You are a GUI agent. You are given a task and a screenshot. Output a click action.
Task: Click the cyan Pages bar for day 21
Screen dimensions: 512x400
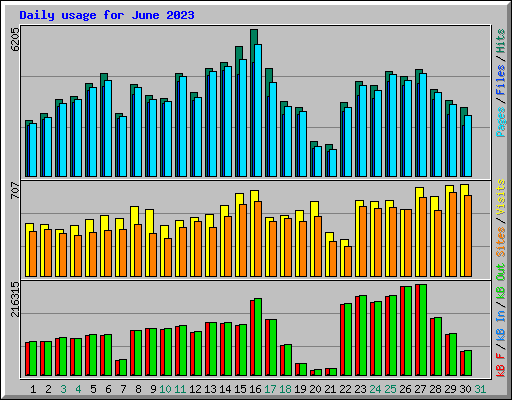(333, 163)
